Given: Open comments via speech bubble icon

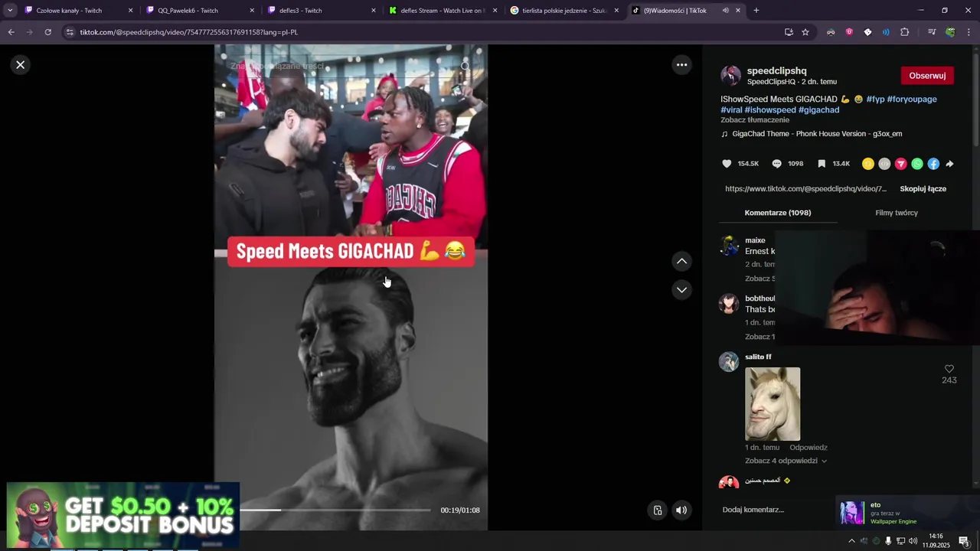Looking at the screenshot, I should click(x=776, y=164).
